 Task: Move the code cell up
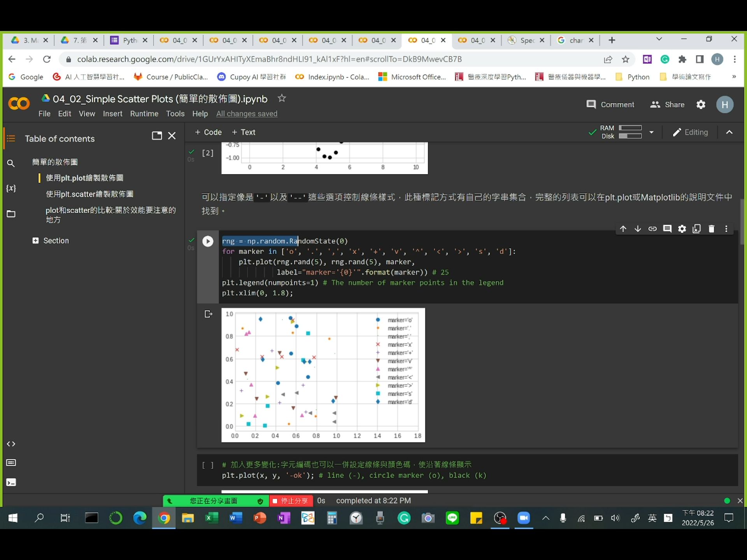623,229
